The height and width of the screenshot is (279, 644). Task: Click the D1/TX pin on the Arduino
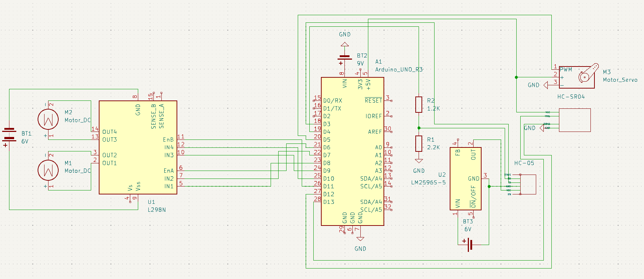[332, 108]
